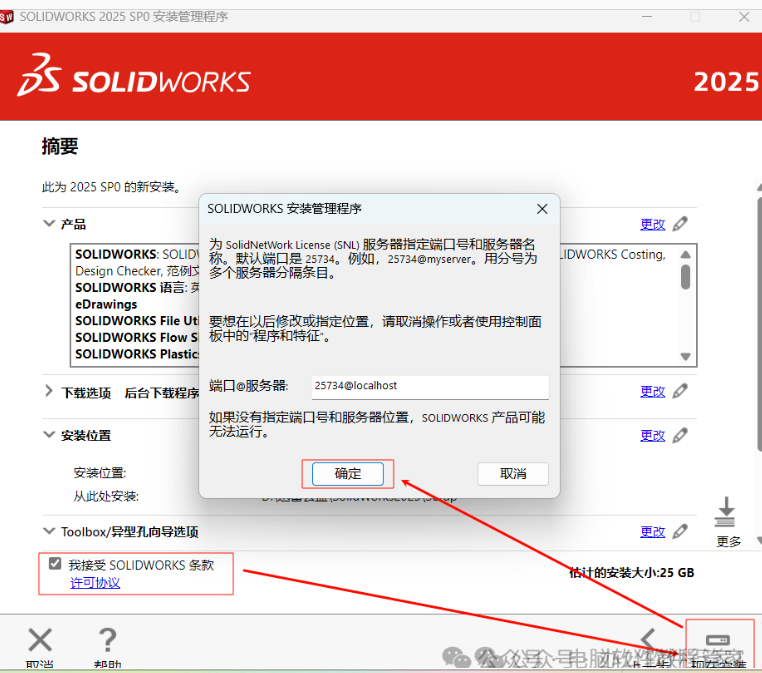Select SOLIDWORKS File Utilities row

[x=137, y=321]
